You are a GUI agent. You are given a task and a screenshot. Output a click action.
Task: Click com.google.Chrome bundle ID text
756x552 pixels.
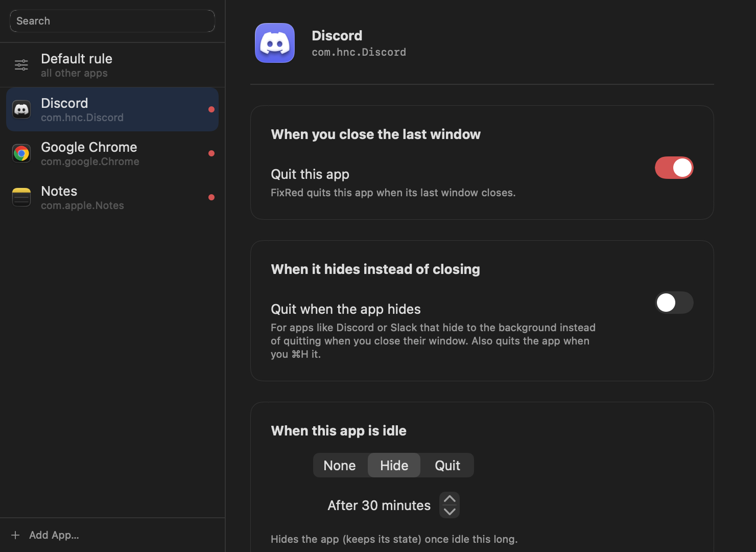pyautogui.click(x=90, y=162)
